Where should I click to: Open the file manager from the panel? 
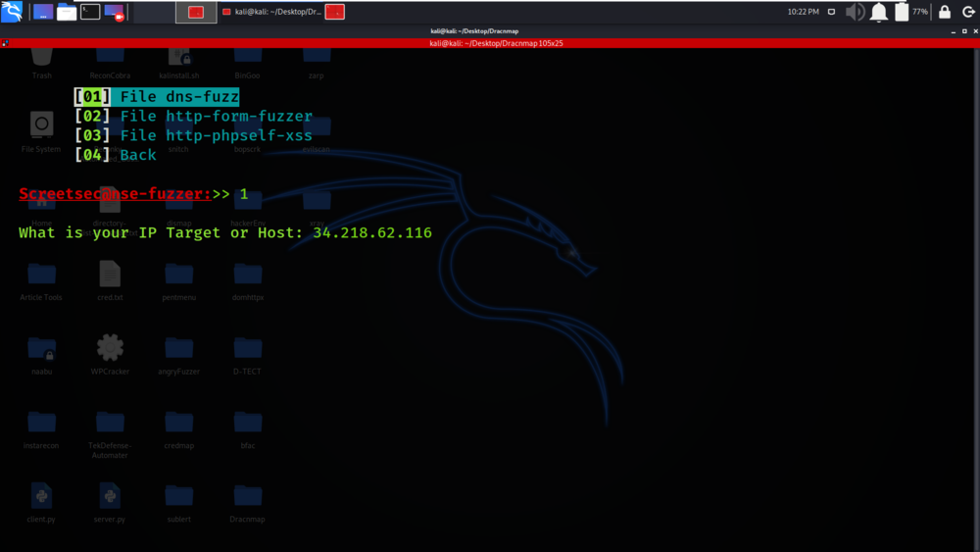point(67,11)
